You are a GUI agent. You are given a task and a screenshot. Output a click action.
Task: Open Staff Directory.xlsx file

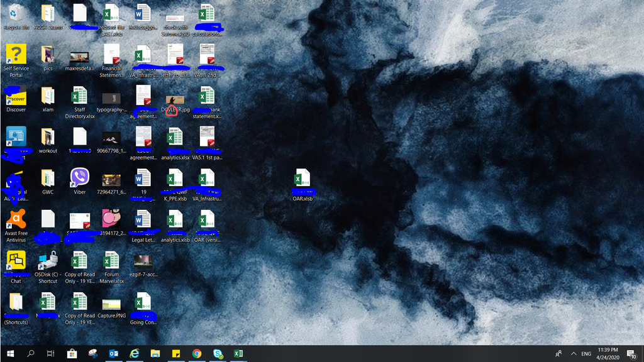[x=79, y=102]
